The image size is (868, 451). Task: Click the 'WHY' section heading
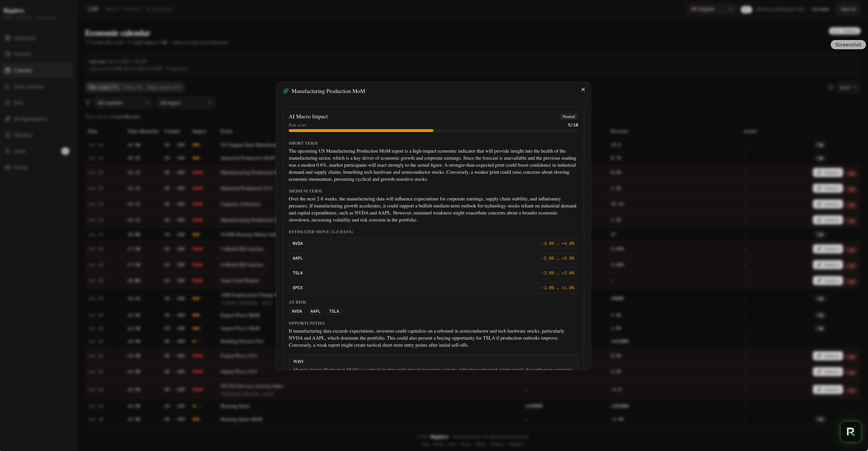(299, 361)
